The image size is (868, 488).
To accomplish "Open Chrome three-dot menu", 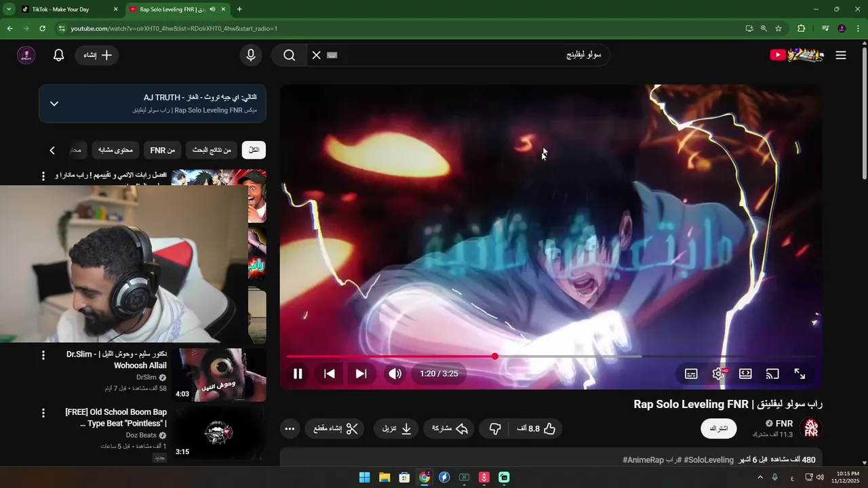I will point(859,28).
